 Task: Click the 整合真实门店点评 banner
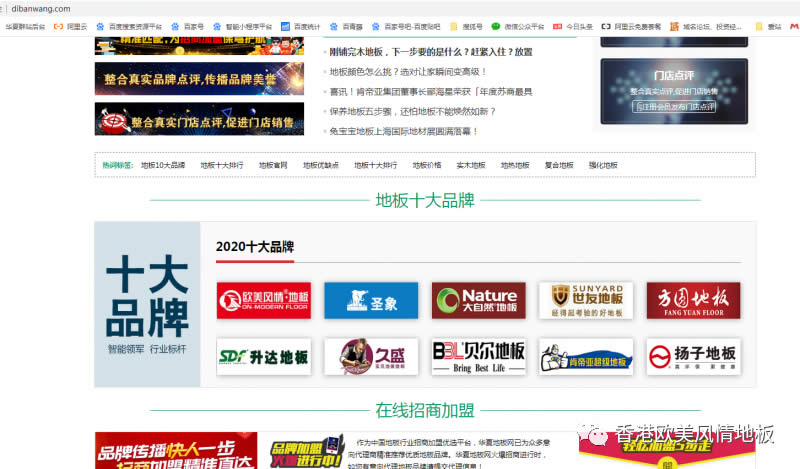point(199,119)
